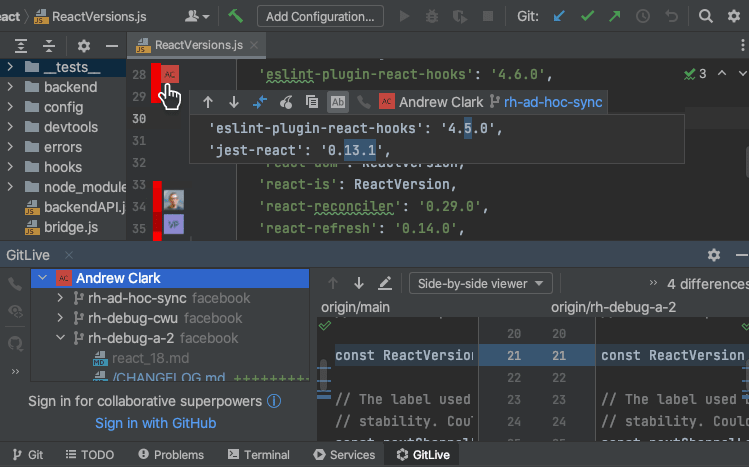The width and height of the screenshot is (749, 467).
Task: Open Search Everywhere magnifier icon
Action: [x=706, y=16]
